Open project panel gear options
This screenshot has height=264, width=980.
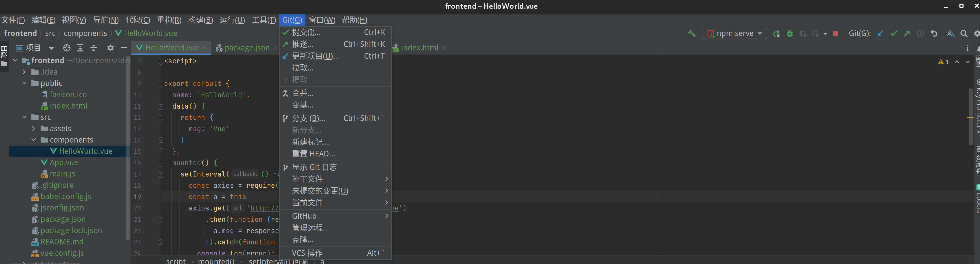(x=110, y=48)
